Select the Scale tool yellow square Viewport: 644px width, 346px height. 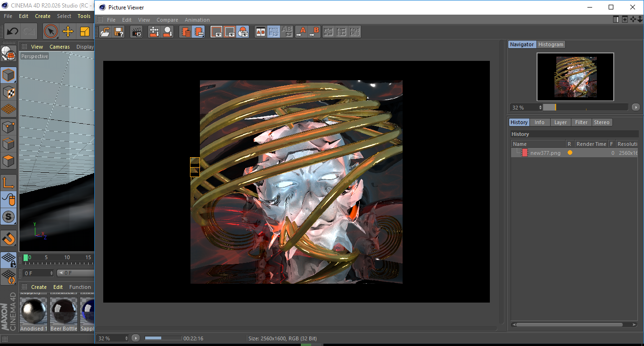(x=85, y=32)
